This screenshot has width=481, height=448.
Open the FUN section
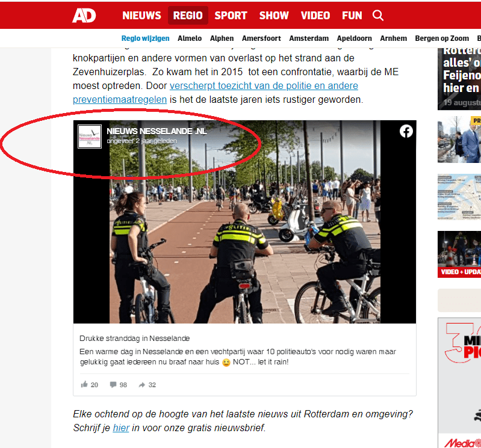point(352,15)
